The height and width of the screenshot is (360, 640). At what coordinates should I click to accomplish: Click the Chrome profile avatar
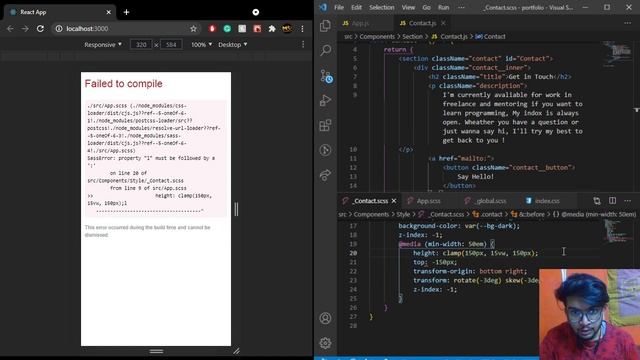click(287, 29)
